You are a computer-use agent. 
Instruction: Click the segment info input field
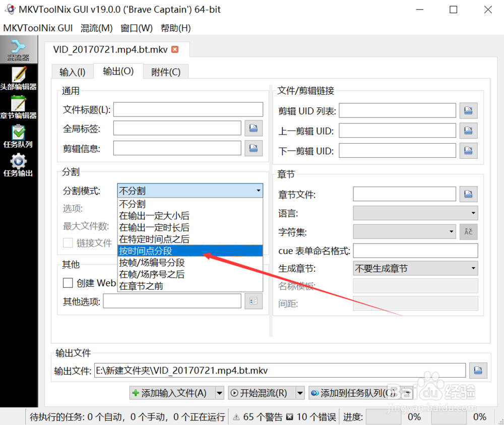coord(177,148)
